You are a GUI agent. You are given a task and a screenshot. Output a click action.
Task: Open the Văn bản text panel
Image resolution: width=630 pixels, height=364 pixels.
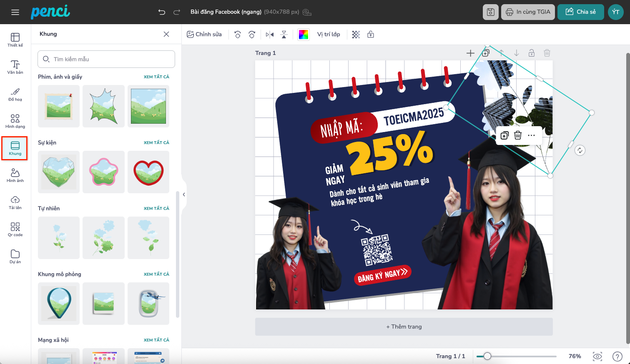coord(15,67)
